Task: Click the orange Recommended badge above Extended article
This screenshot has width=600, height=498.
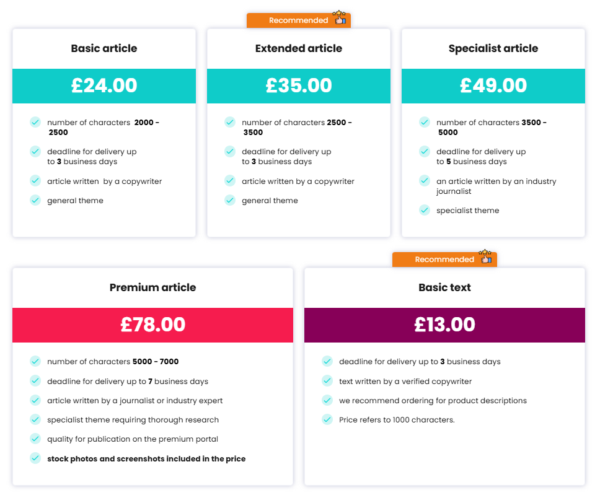Action: (x=297, y=20)
